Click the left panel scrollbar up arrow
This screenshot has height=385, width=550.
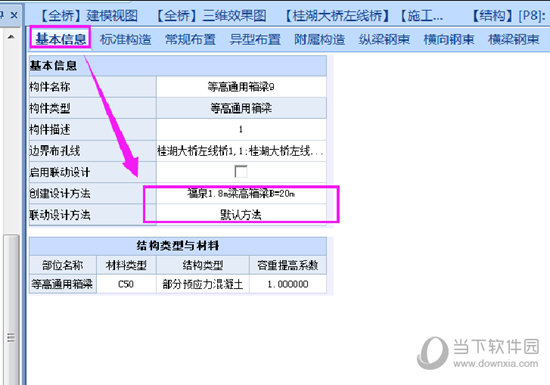click(11, 36)
